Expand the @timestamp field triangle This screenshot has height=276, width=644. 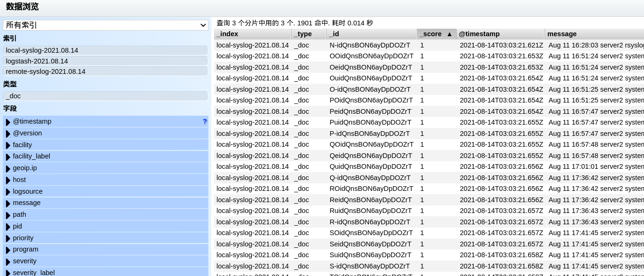click(x=8, y=122)
